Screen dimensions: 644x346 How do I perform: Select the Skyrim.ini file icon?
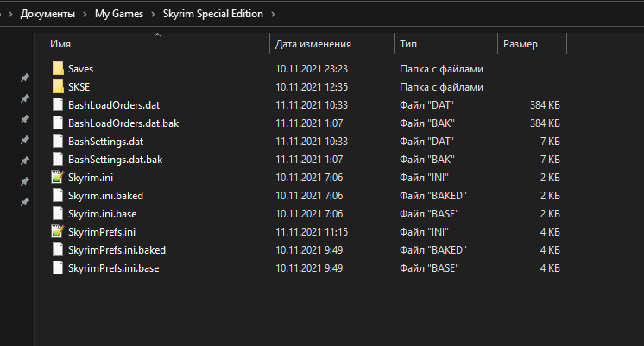pyautogui.click(x=58, y=177)
